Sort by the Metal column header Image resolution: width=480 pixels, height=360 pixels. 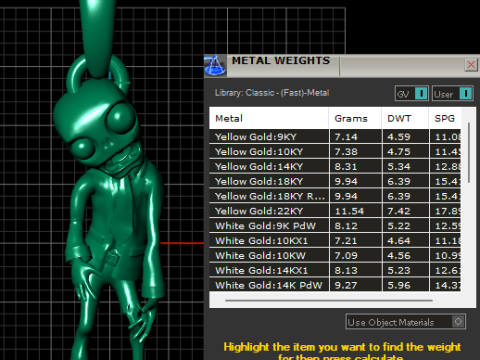click(x=269, y=118)
